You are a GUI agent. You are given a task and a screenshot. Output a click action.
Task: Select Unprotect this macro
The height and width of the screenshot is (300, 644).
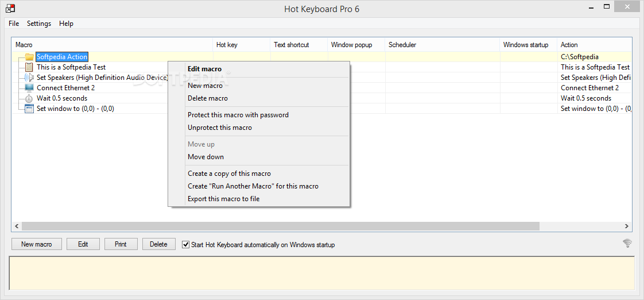[259, 128]
